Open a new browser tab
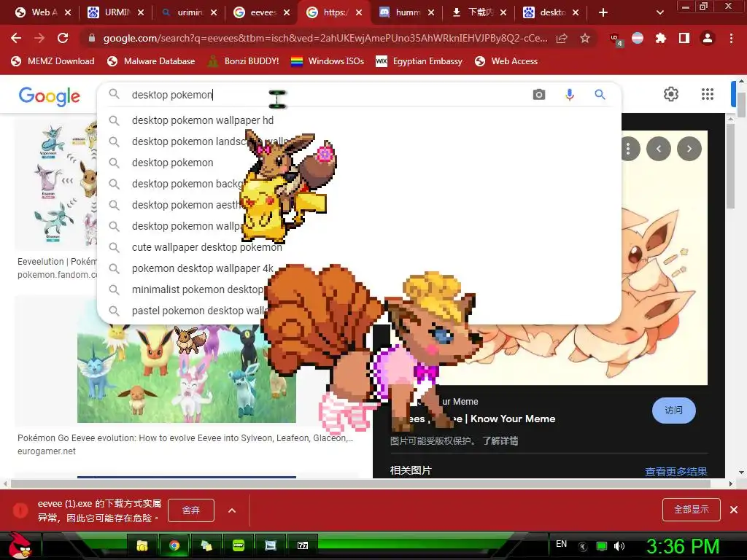 (x=603, y=12)
